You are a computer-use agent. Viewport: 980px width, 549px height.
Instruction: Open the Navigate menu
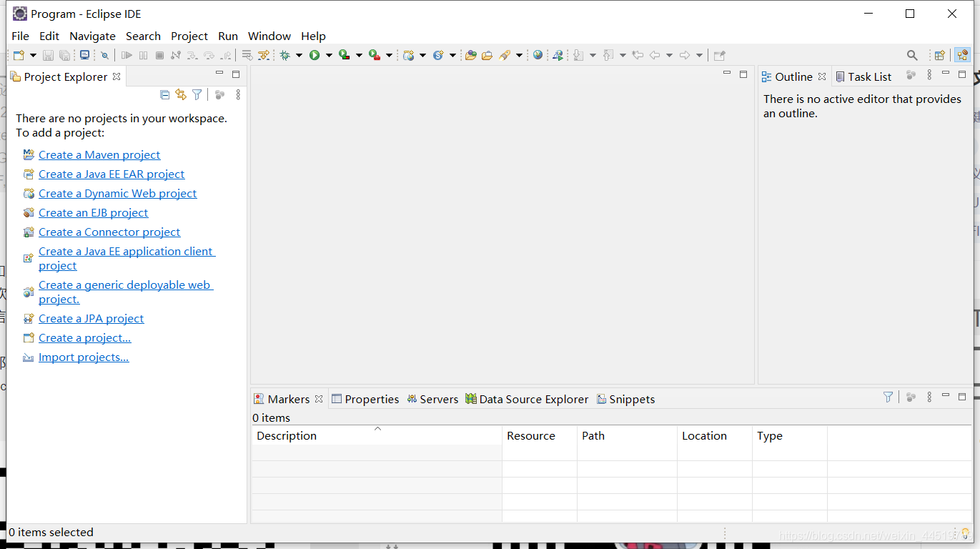pos(92,36)
